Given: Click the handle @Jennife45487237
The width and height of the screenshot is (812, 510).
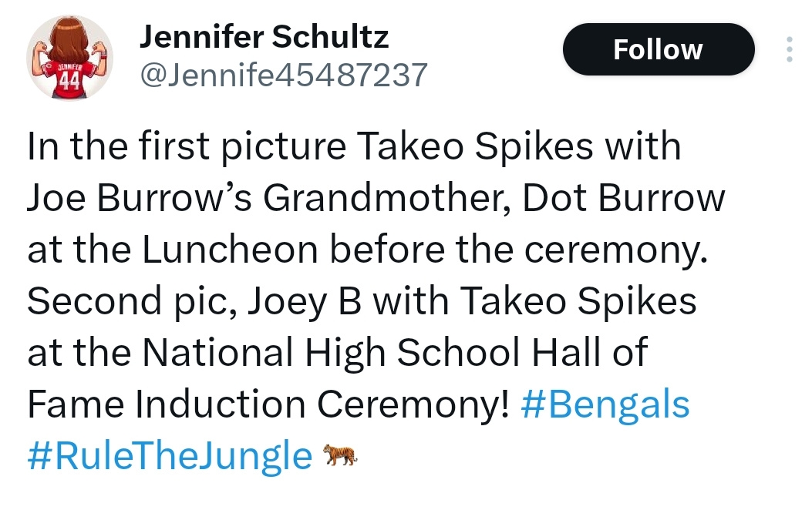Looking at the screenshot, I should tap(284, 75).
